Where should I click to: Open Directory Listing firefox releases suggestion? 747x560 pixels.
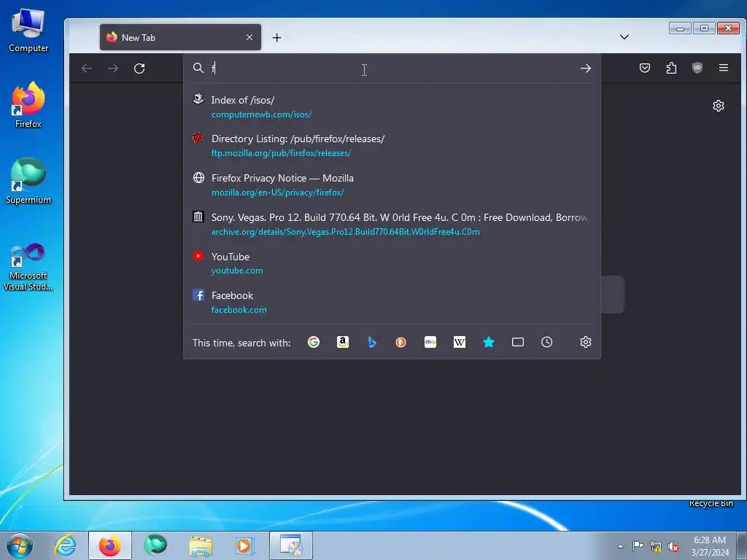pyautogui.click(x=392, y=146)
